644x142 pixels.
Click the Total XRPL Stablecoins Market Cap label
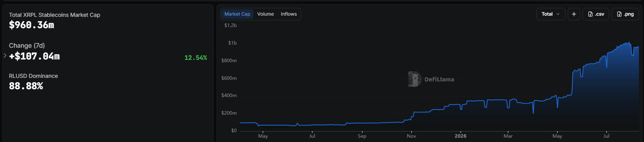[55, 15]
